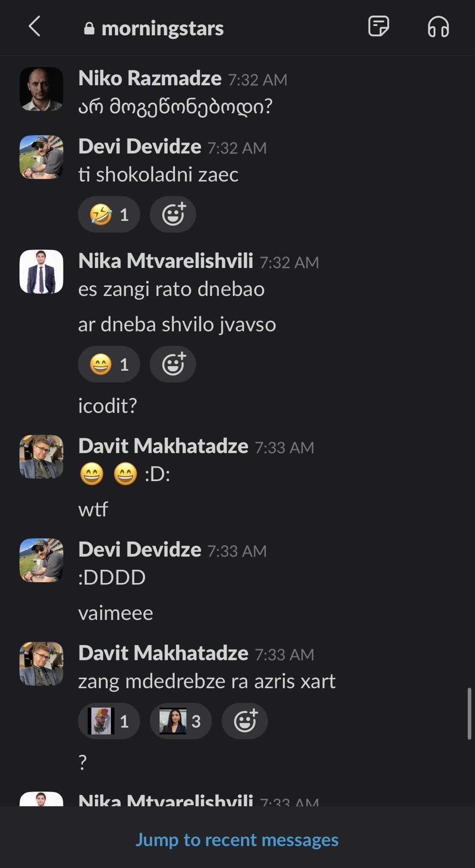
Task: Add reaction to 'ti shokoladni zaec' message
Action: [173, 214]
